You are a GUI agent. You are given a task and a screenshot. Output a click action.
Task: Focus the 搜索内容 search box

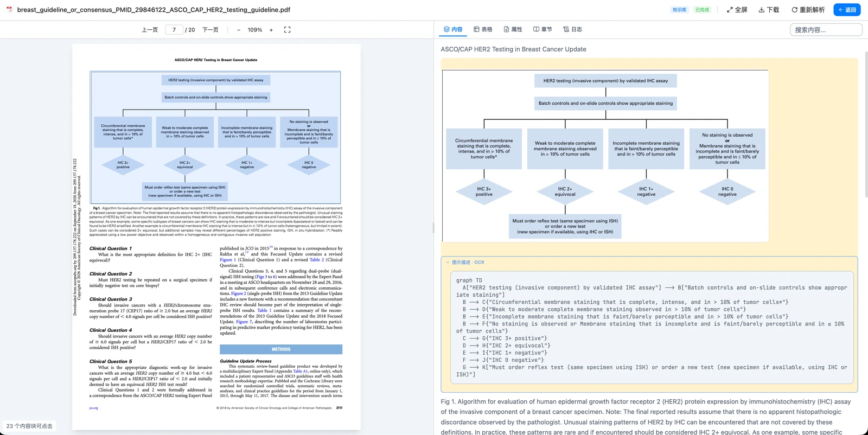[x=826, y=30]
